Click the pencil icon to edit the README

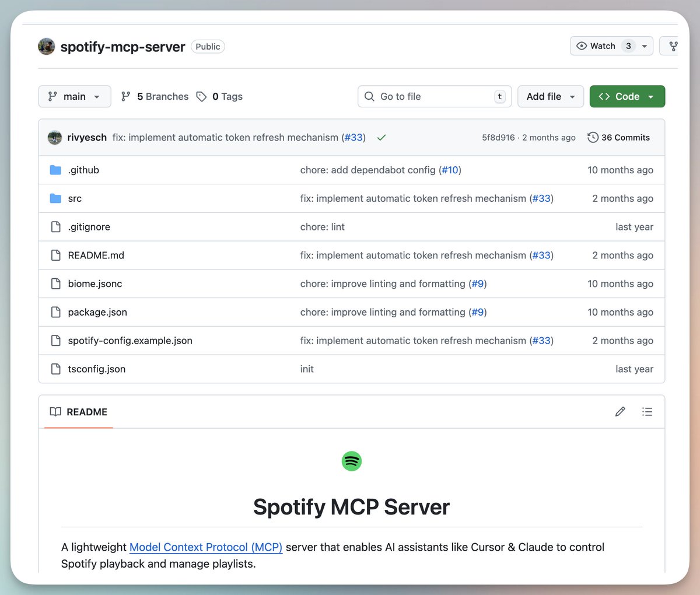[620, 412]
